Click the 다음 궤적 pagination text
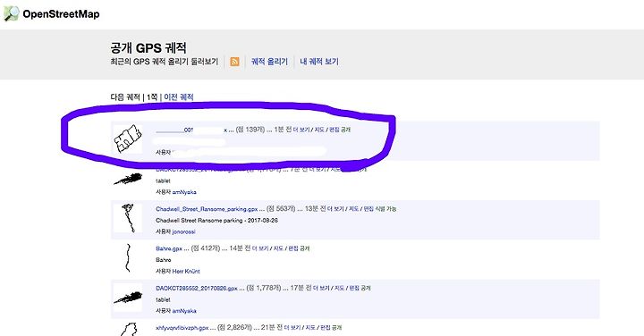The image size is (644, 336). [x=125, y=97]
